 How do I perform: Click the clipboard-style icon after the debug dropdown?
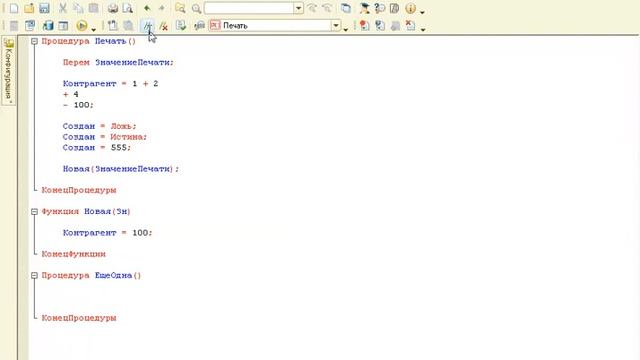click(113, 26)
